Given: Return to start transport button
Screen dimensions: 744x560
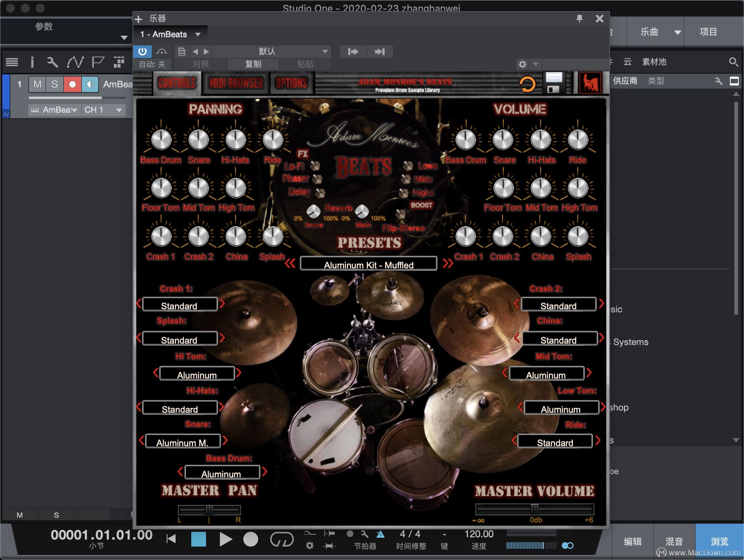Looking at the screenshot, I should [171, 539].
